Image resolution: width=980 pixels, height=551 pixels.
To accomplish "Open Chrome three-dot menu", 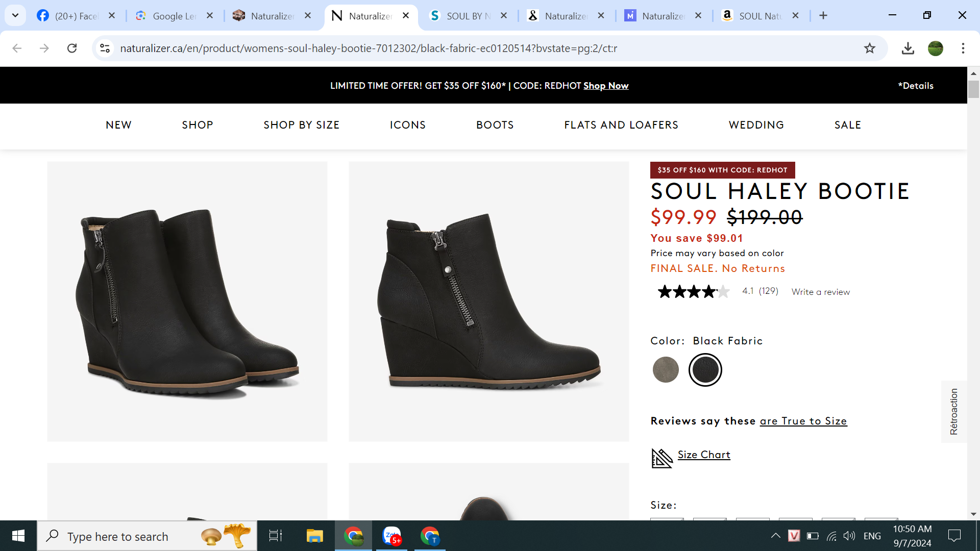I will pos(963,48).
